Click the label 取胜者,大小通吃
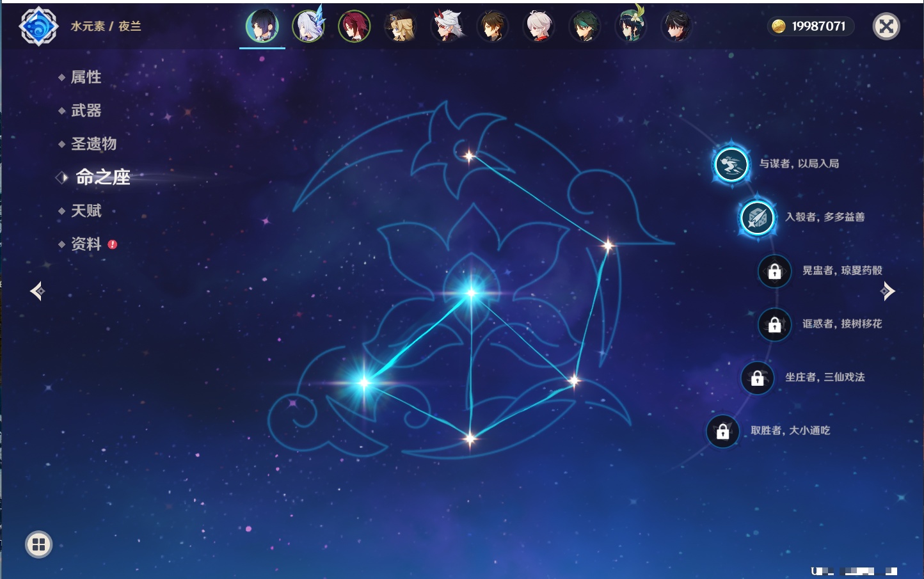The image size is (924, 579). tap(790, 431)
